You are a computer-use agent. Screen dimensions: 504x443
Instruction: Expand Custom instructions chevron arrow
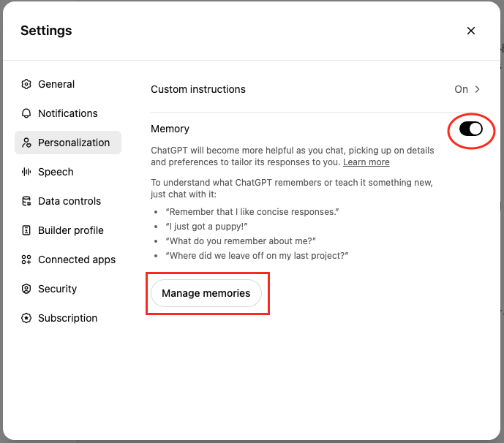478,89
